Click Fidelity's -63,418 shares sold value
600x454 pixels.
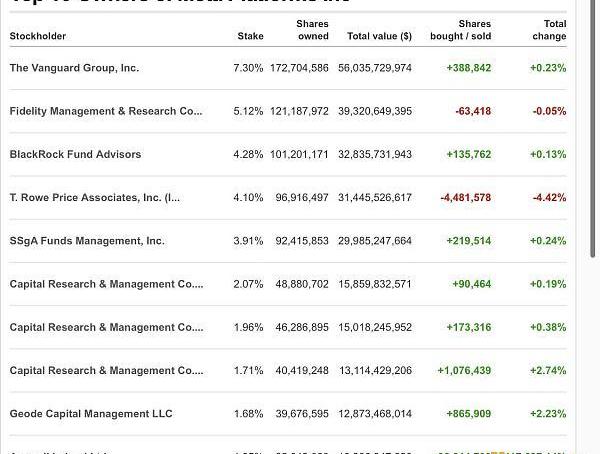tap(473, 111)
